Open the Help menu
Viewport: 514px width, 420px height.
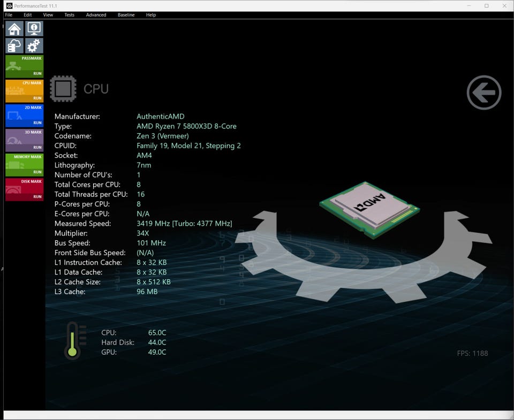pyautogui.click(x=150, y=15)
